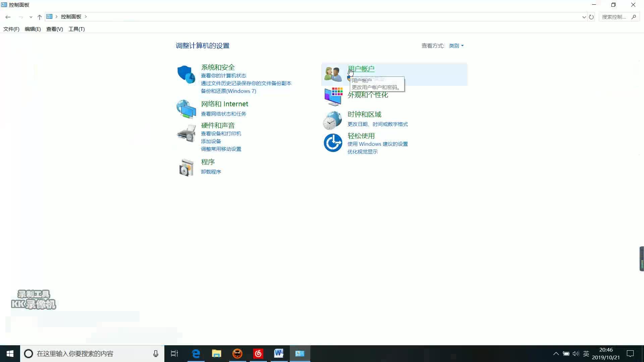The height and width of the screenshot is (362, 644).
Task: Open the System and Security shield icon
Action: 186,74
